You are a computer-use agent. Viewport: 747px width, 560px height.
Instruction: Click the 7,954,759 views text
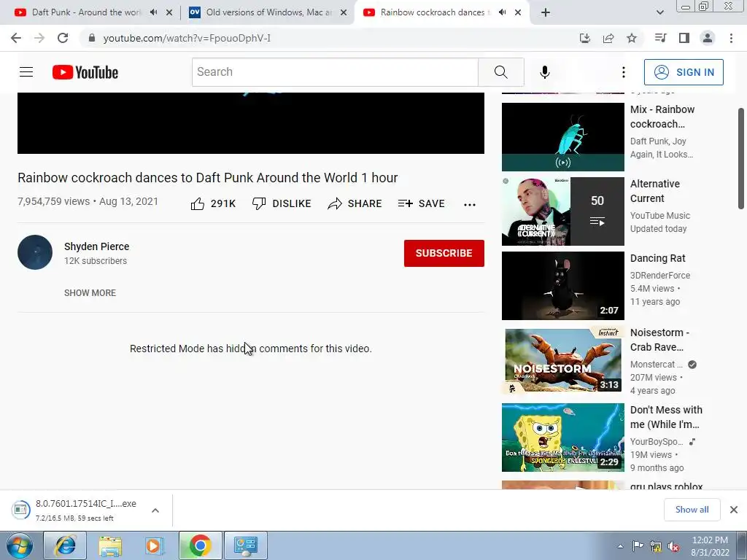click(x=53, y=201)
